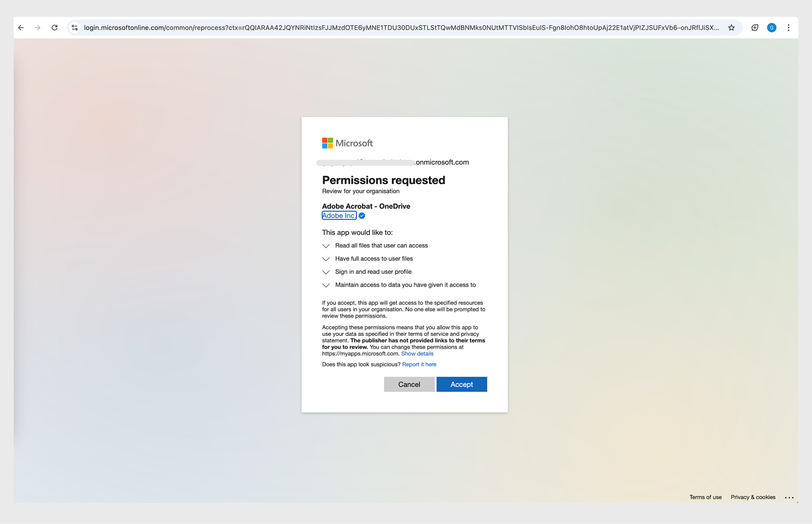
Task: Report this app as suspicious
Action: 419,364
